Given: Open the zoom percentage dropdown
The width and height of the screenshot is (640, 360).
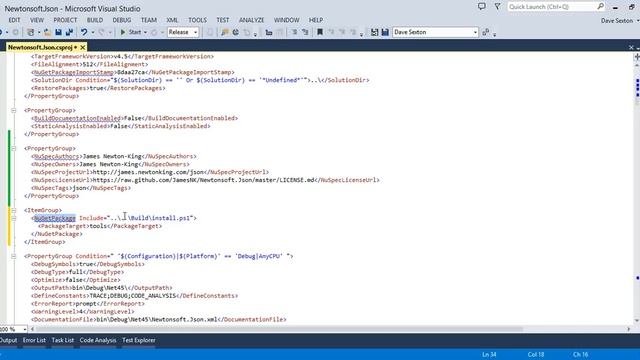Looking at the screenshot, I should [25, 329].
